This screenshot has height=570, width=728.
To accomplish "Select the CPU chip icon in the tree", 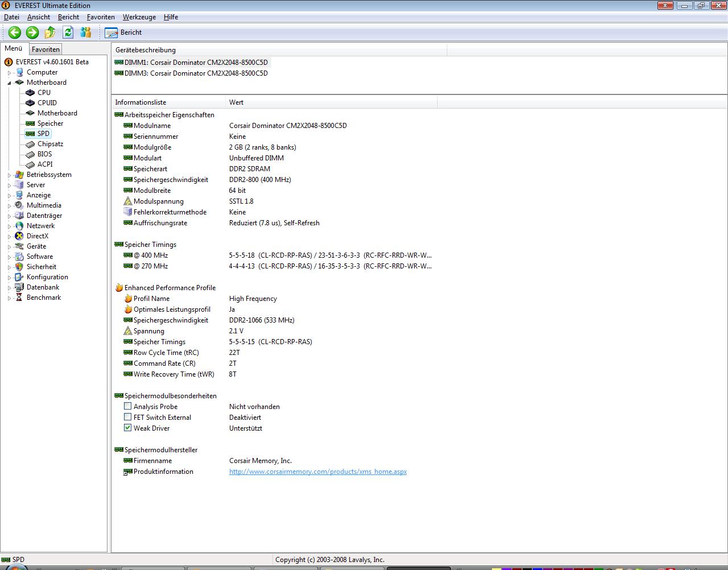I will (x=30, y=93).
